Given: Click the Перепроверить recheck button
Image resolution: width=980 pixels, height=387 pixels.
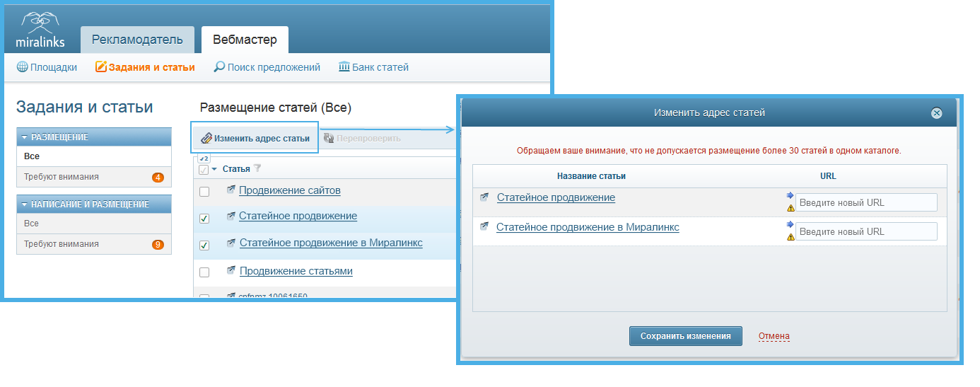Looking at the screenshot, I should point(362,138).
